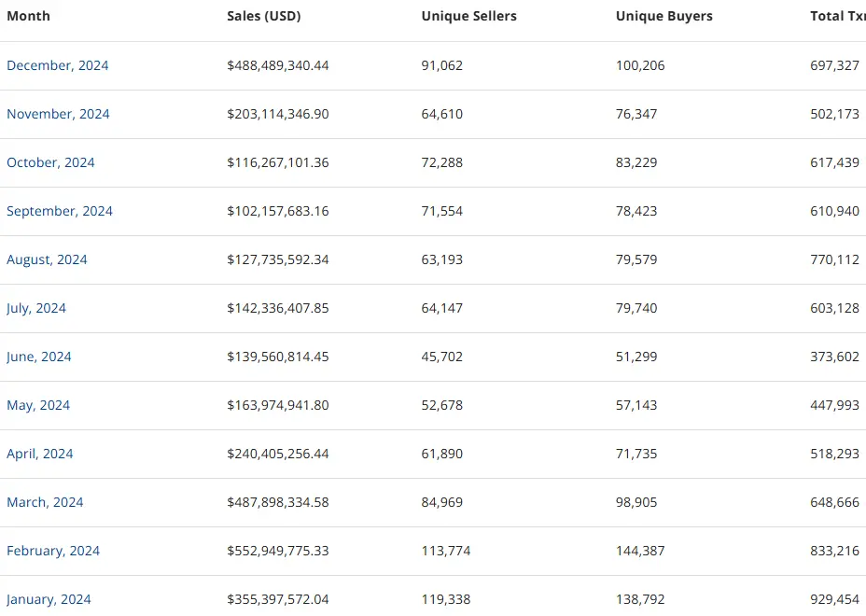Click the July, 2024 link
Viewport: 866px width, 616px height.
(x=36, y=308)
